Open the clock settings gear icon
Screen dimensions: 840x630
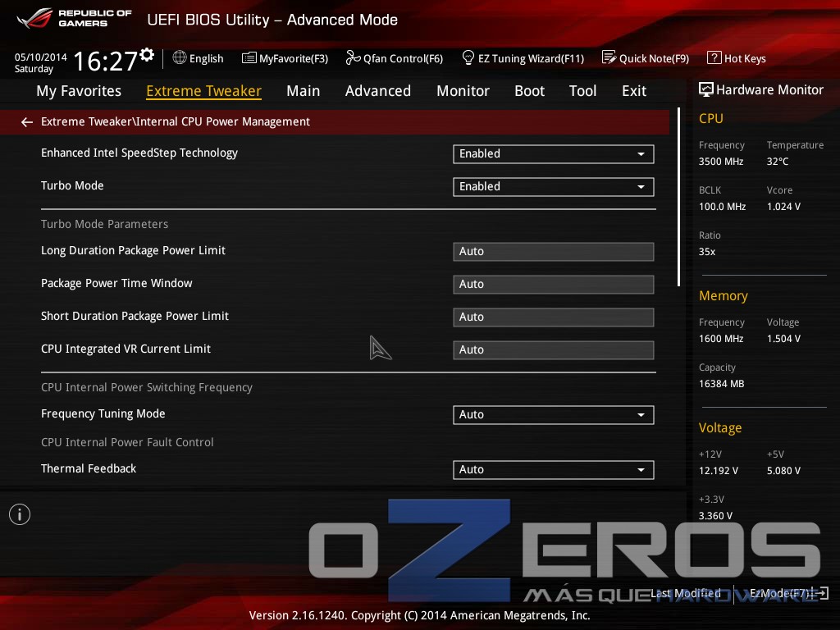click(147, 55)
